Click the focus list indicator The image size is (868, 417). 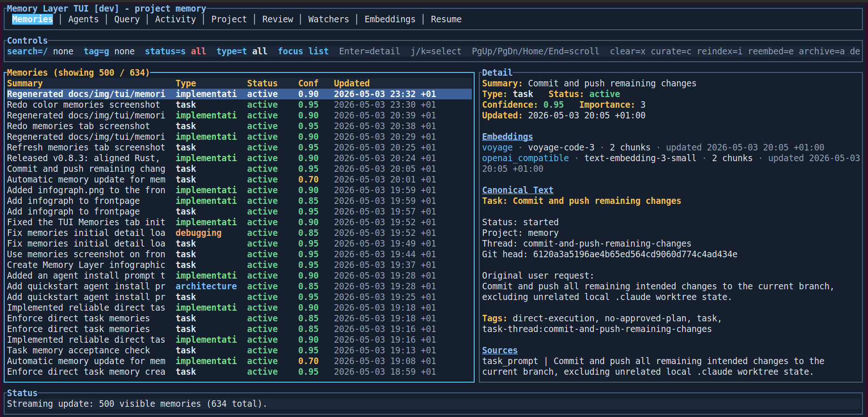pos(303,51)
